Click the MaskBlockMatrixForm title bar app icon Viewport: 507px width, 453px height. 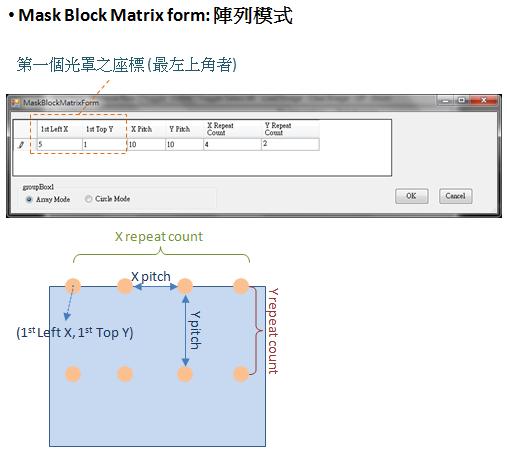tap(15, 103)
